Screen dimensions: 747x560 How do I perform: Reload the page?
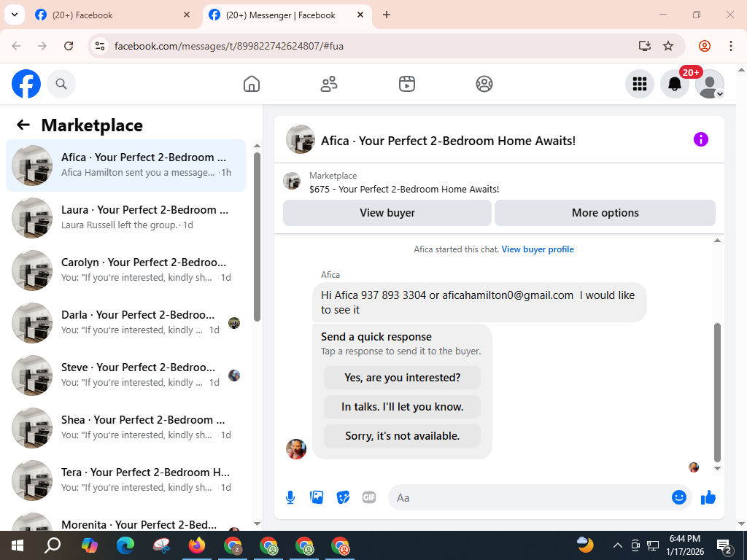pyautogui.click(x=69, y=46)
